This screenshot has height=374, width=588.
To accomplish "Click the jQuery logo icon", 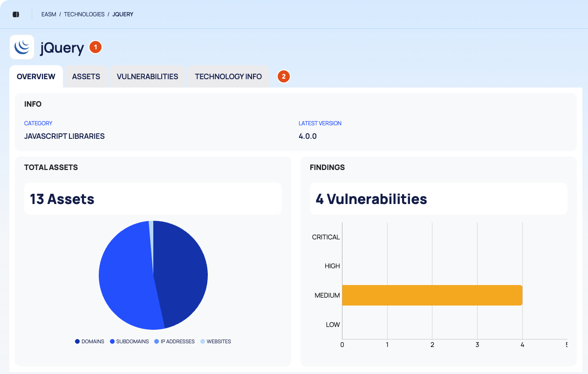I will [x=22, y=47].
